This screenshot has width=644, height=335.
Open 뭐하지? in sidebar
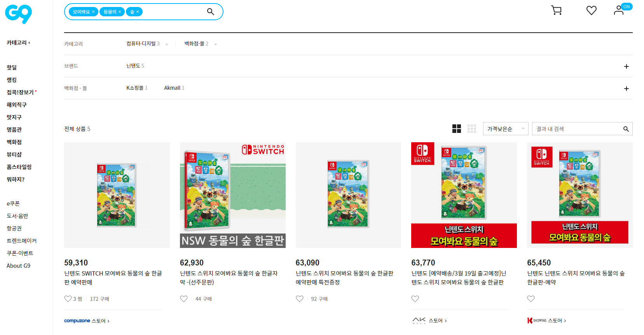click(16, 180)
